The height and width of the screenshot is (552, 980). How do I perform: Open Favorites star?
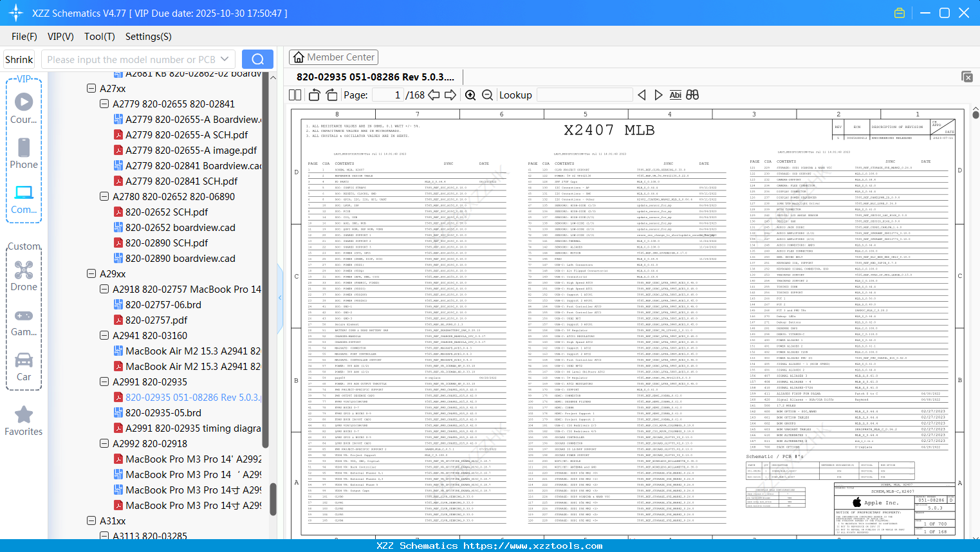coord(24,421)
